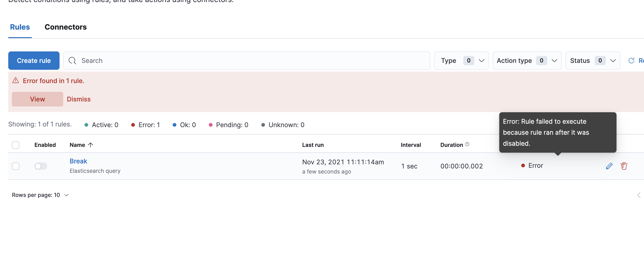Viewport: 644px width, 280px height.
Task: Click the magnifier icon in search bar
Action: [x=72, y=61]
